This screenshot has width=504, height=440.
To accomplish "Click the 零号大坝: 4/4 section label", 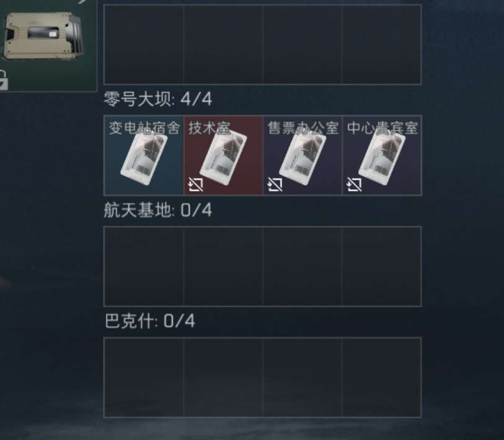I will (x=158, y=99).
